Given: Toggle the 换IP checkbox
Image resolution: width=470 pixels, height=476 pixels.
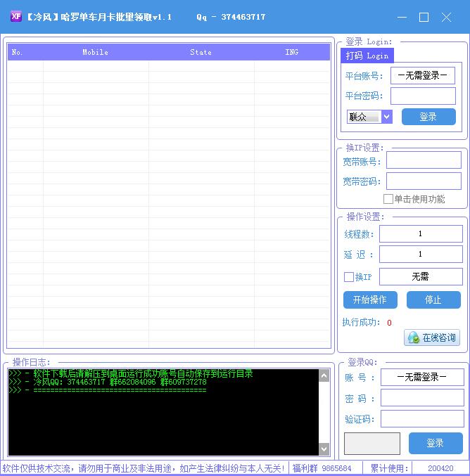Looking at the screenshot, I should 348,277.
